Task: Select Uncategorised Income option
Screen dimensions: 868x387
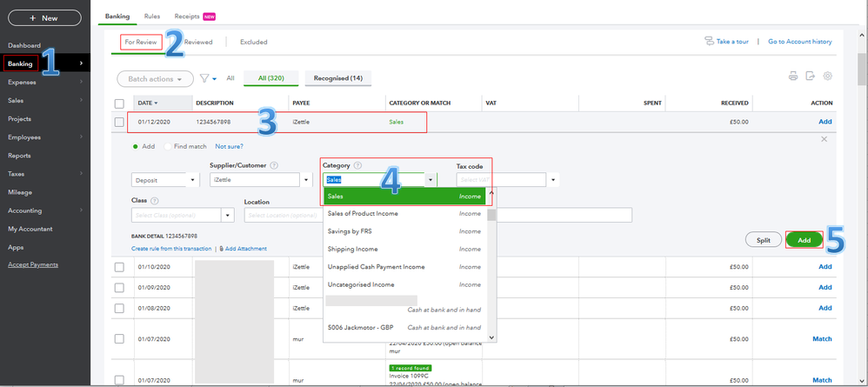Action: (404, 284)
